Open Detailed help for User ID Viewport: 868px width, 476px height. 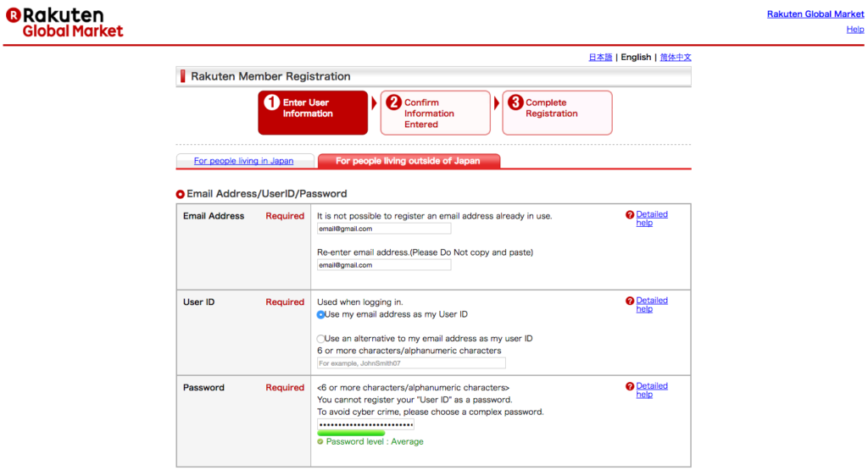[x=652, y=305]
